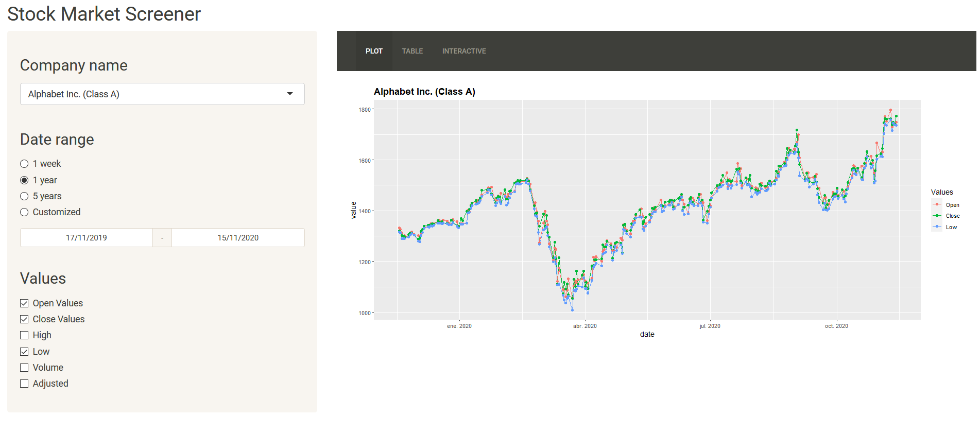This screenshot has height=433, width=980.
Task: Enable the High checkbox
Action: tap(24, 335)
